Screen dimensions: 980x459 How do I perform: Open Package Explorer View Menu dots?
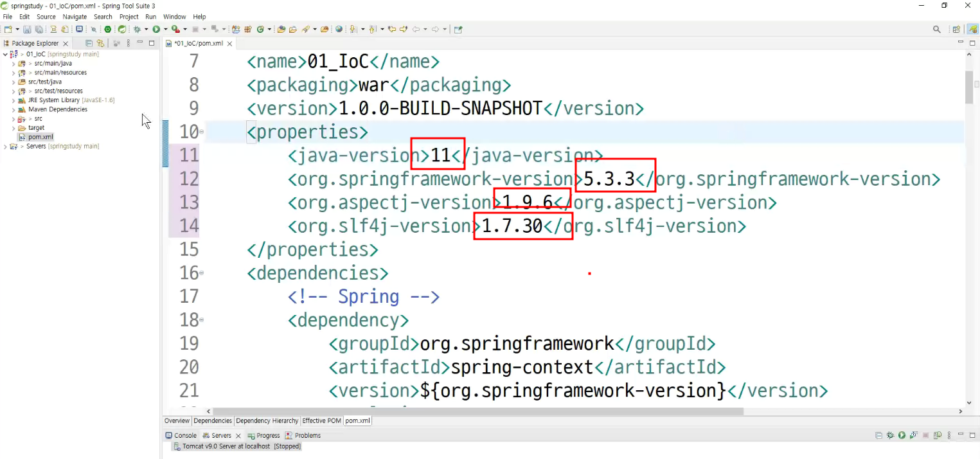[x=129, y=43]
